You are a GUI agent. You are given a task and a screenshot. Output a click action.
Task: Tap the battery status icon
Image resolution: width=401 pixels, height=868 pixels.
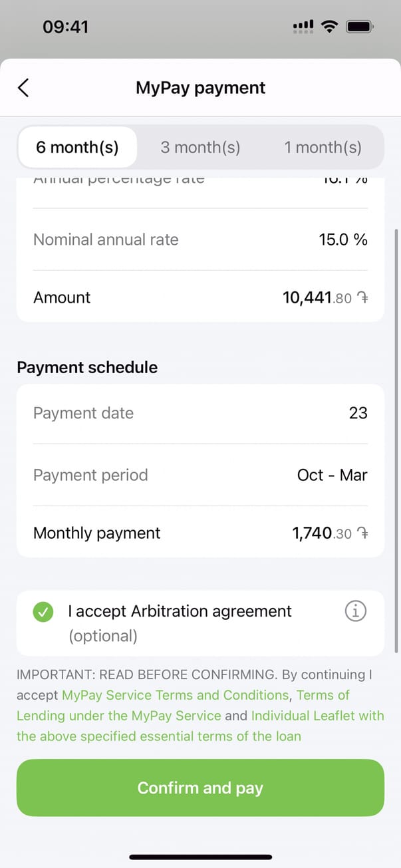(x=360, y=27)
